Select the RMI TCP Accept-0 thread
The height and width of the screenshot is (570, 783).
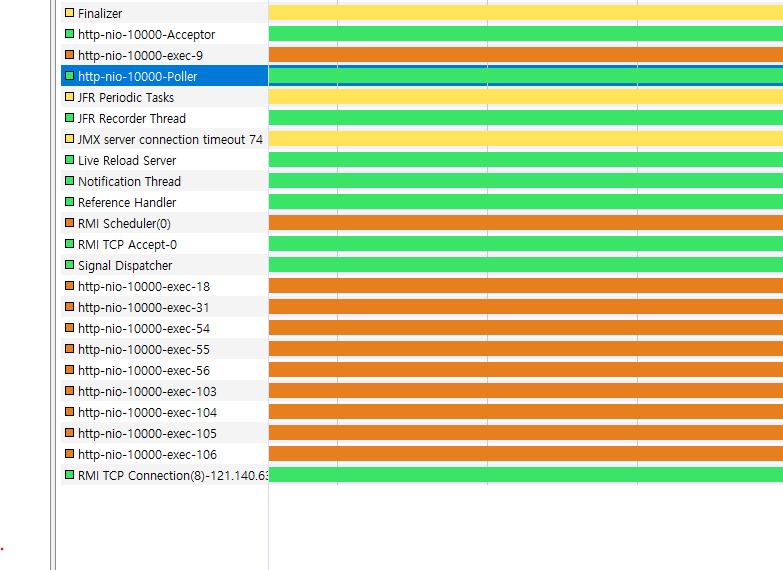coord(164,244)
